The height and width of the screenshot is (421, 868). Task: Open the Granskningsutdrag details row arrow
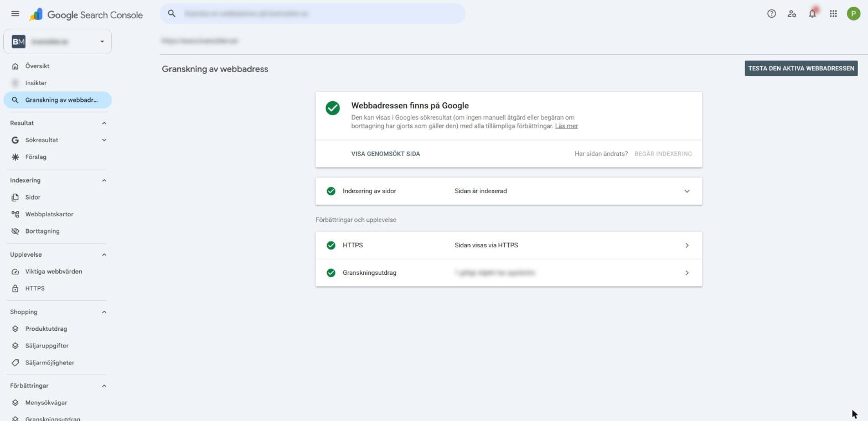687,273
